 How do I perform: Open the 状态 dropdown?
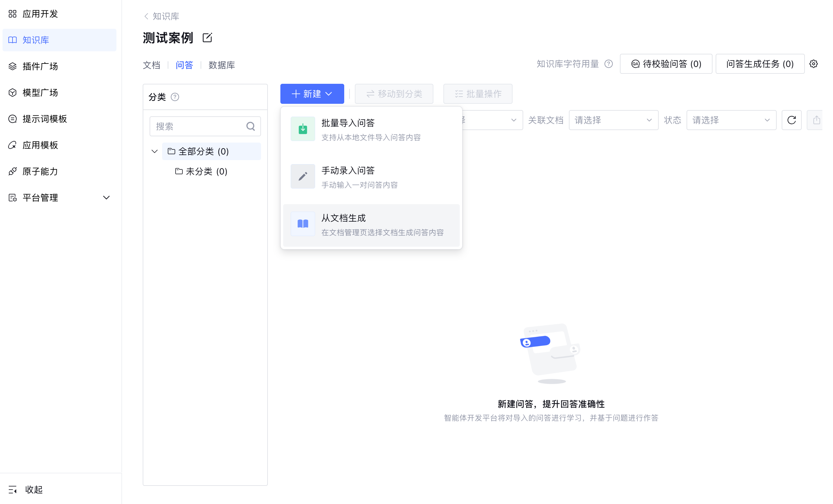pyautogui.click(x=731, y=120)
